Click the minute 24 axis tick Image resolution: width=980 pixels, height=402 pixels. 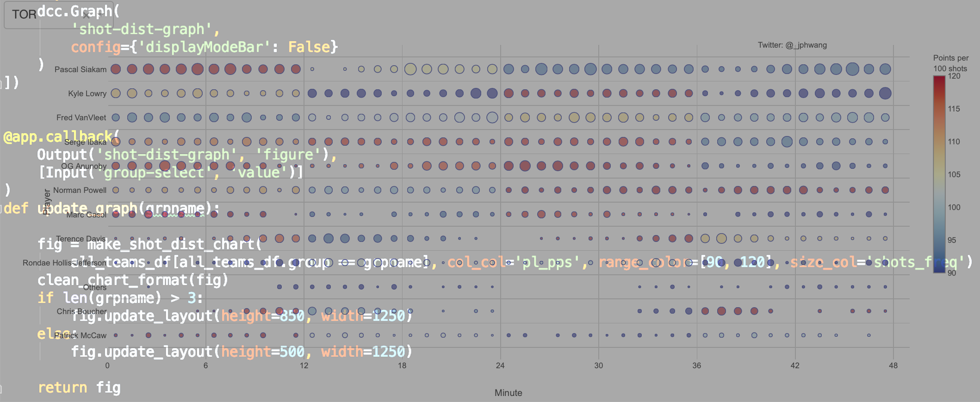[500, 365]
